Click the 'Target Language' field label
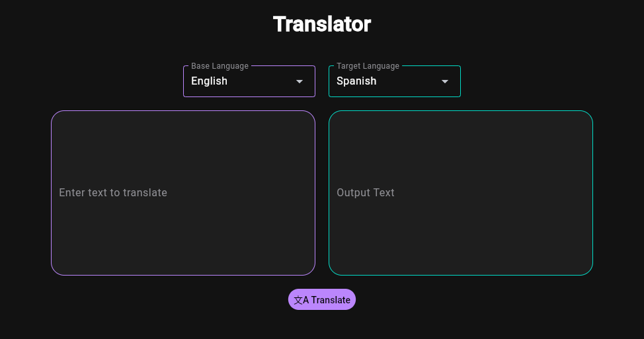The height and width of the screenshot is (339, 644). (368, 66)
